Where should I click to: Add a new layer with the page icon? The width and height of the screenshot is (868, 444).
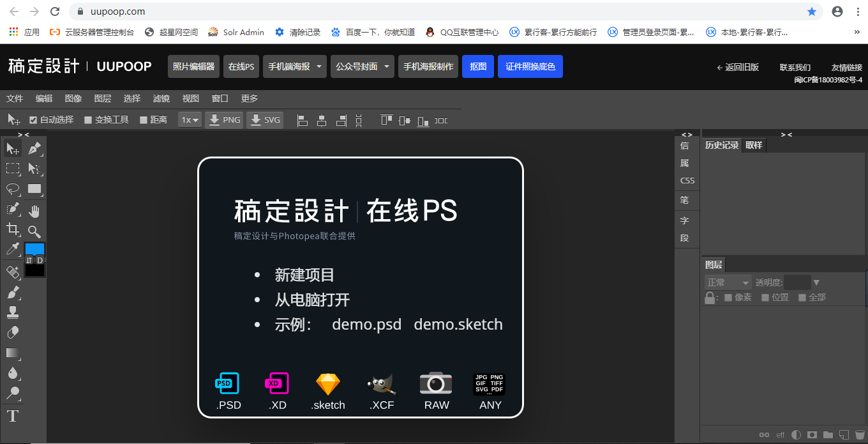tap(844, 435)
